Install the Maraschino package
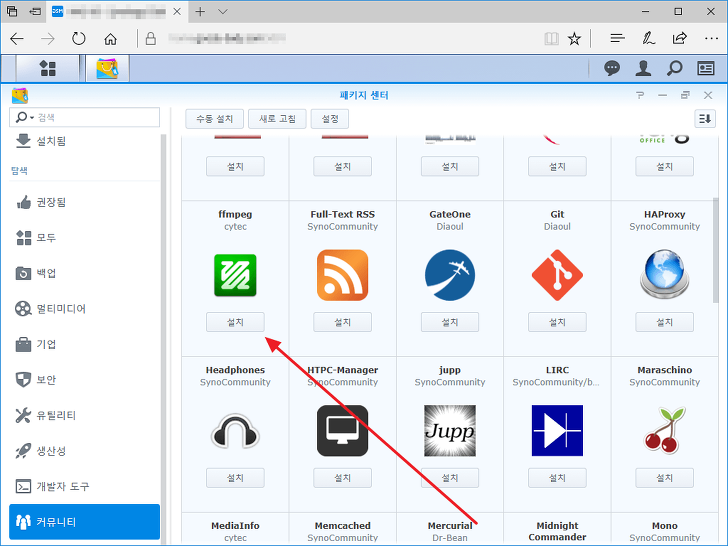 (x=664, y=478)
